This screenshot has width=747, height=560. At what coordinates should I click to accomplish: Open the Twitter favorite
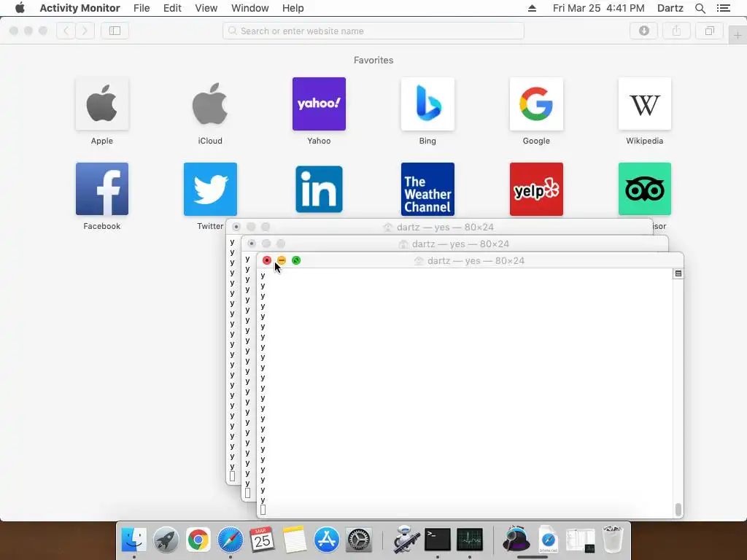(210, 189)
